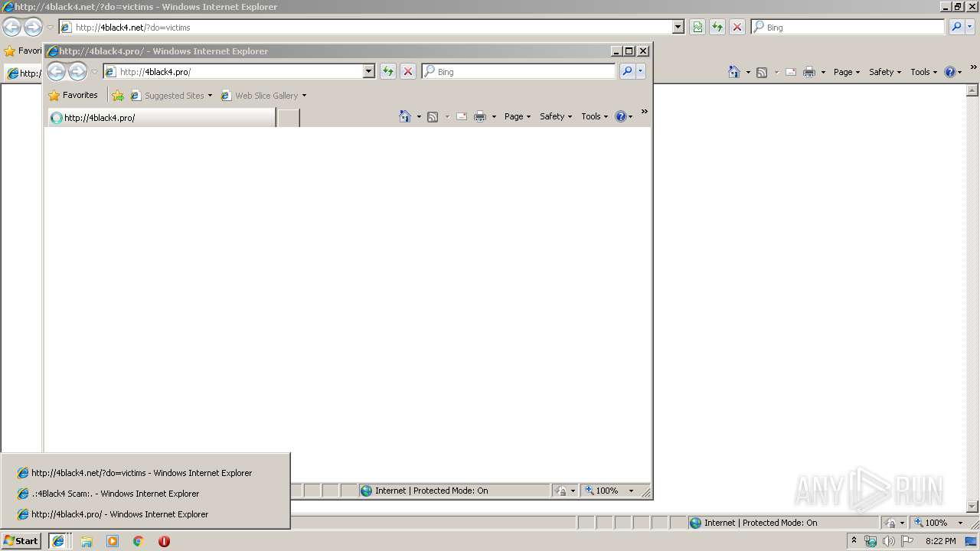Open Print dropdown arrow in front window
980x551 pixels.
tap(494, 116)
